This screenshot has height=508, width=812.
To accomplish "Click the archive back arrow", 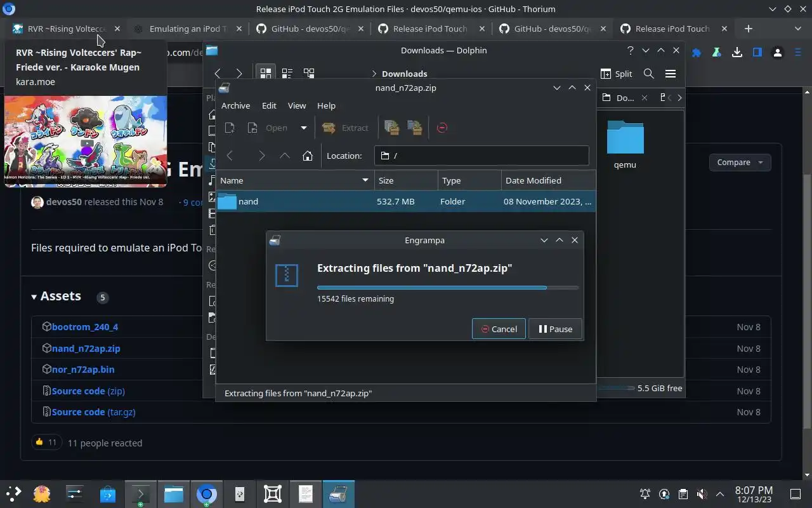I will click(230, 156).
